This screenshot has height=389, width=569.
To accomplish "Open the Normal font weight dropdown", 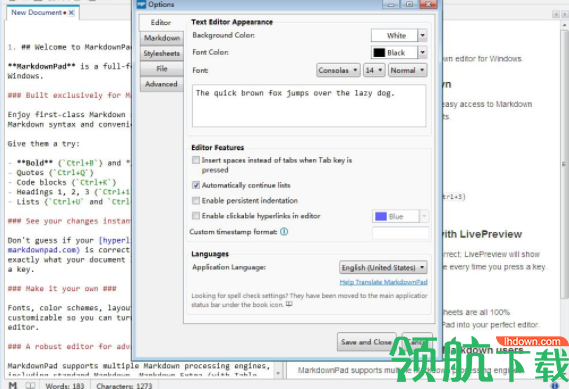I will (x=407, y=70).
